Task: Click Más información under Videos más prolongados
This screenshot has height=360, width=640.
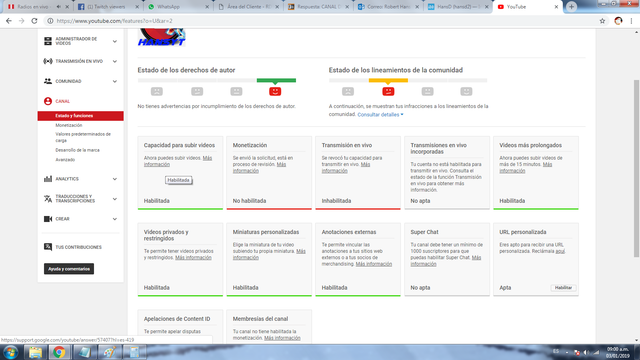Action: coord(526,168)
